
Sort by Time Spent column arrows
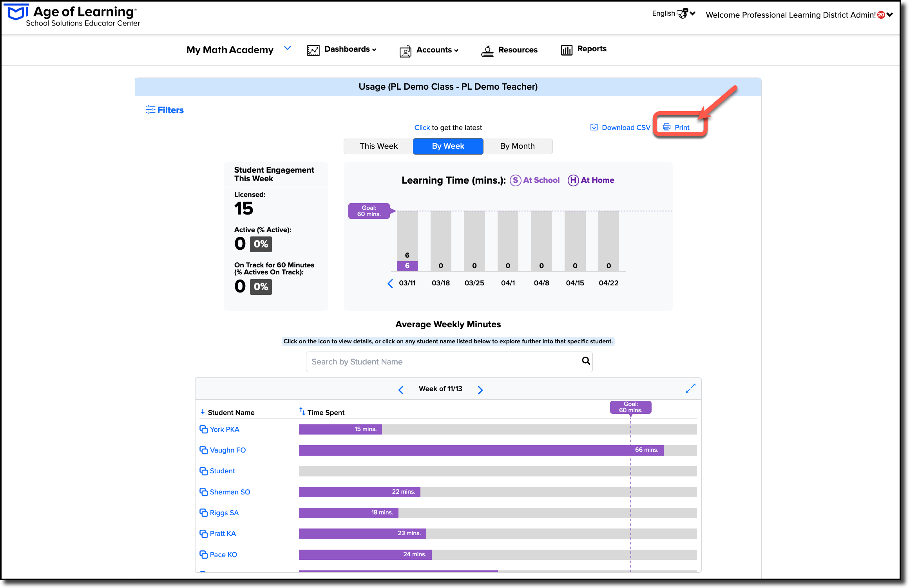click(x=302, y=411)
